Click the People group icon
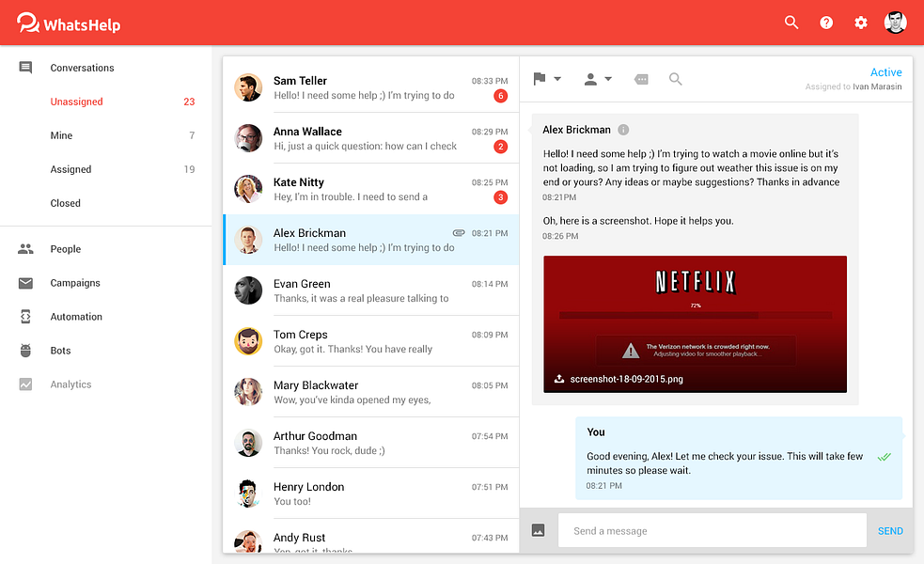Viewport: 924px width, 564px height. click(25, 249)
